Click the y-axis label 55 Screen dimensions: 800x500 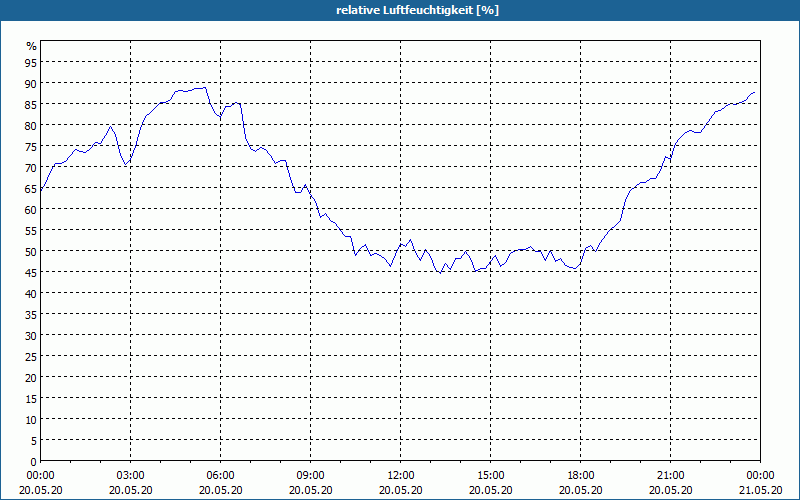click(x=31, y=231)
